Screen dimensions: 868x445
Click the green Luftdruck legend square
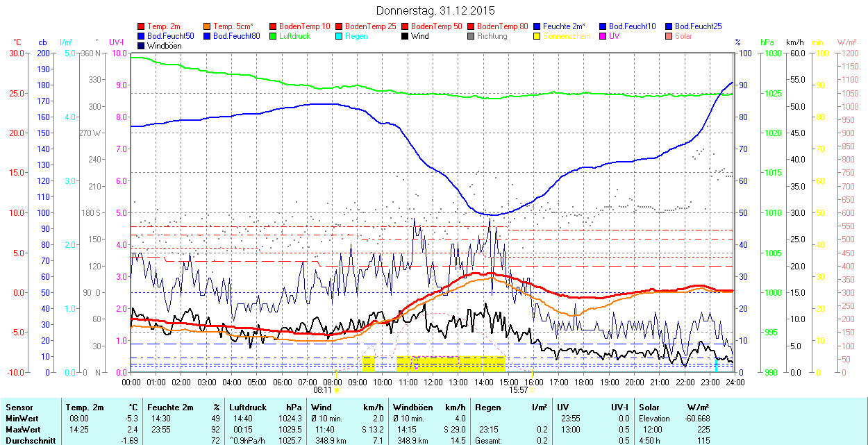click(274, 36)
